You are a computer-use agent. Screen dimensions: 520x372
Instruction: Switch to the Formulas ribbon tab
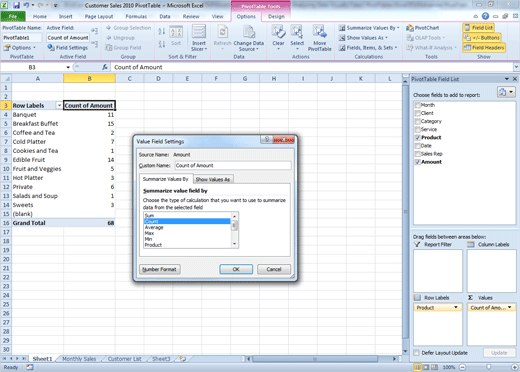coord(136,16)
